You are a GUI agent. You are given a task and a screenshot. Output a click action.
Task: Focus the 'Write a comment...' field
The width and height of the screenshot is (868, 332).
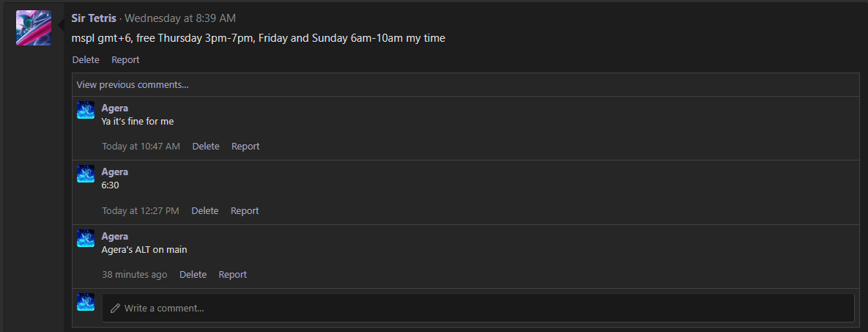[478, 308]
